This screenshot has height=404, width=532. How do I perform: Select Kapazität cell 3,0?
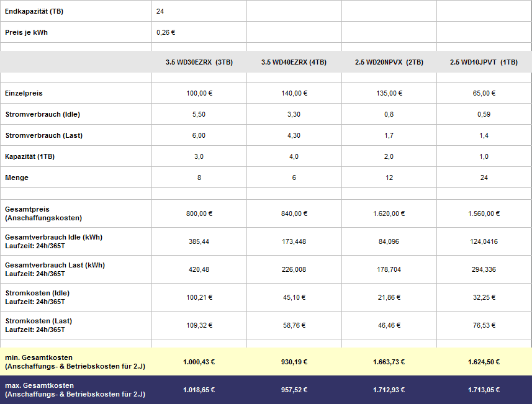(199, 156)
